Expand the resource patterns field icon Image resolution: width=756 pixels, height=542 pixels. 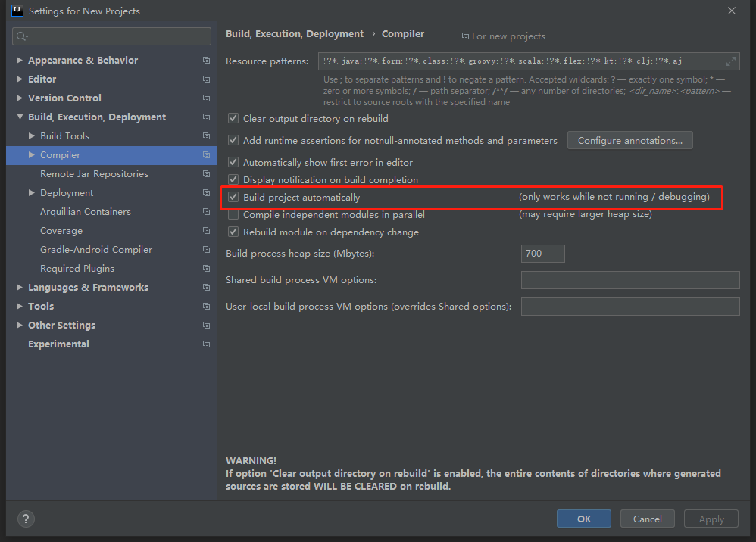(731, 61)
